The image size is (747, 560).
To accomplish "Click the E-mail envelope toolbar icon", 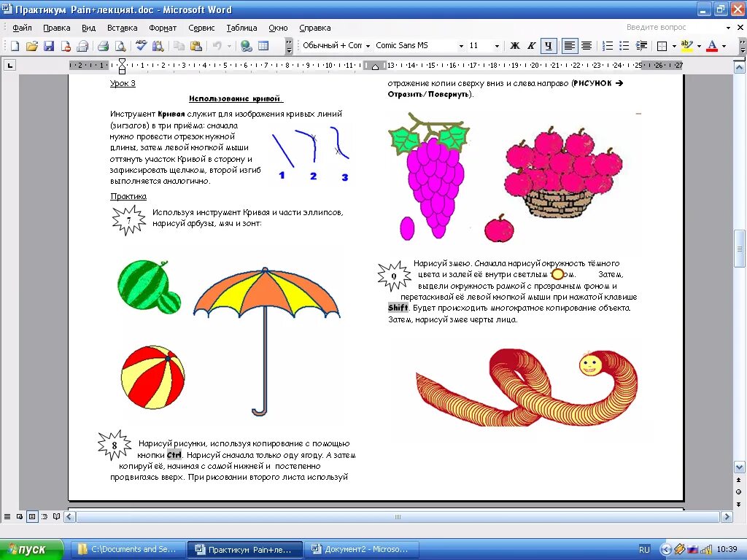I will [82, 46].
